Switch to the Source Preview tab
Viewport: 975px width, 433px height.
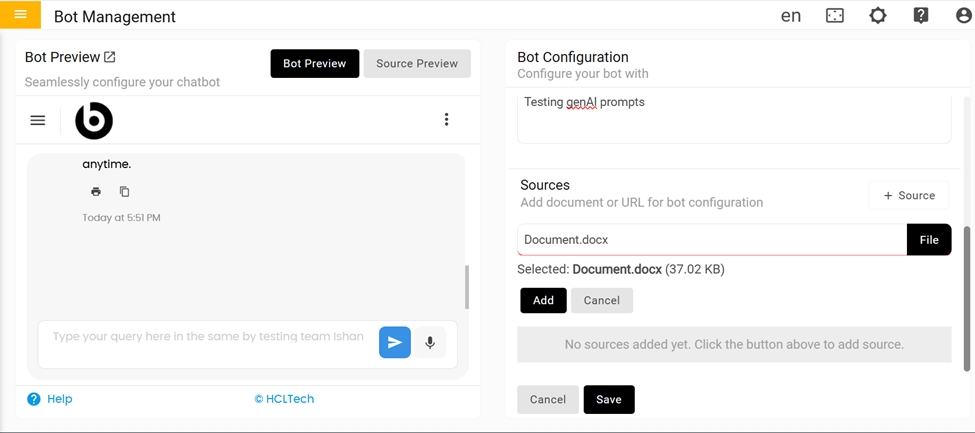point(416,64)
